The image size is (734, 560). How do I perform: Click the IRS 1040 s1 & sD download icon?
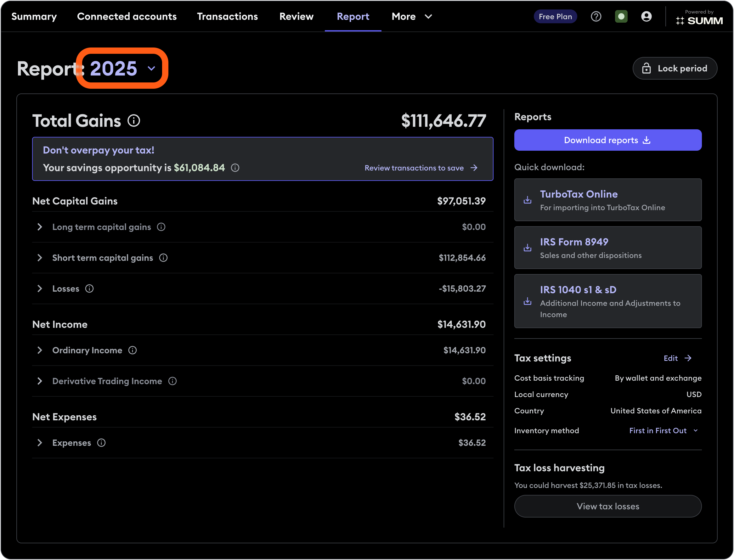coord(527,301)
